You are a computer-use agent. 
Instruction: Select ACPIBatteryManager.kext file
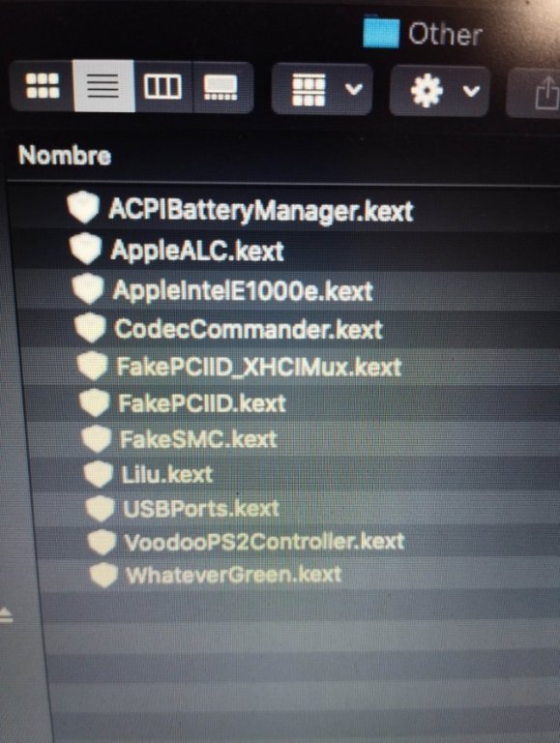pyautogui.click(x=260, y=210)
